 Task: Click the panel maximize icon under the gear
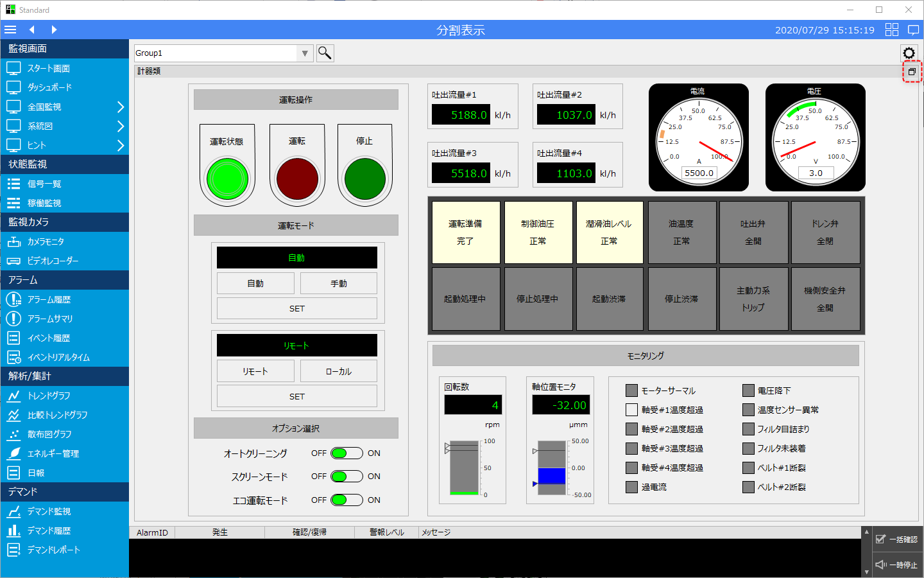click(x=912, y=72)
